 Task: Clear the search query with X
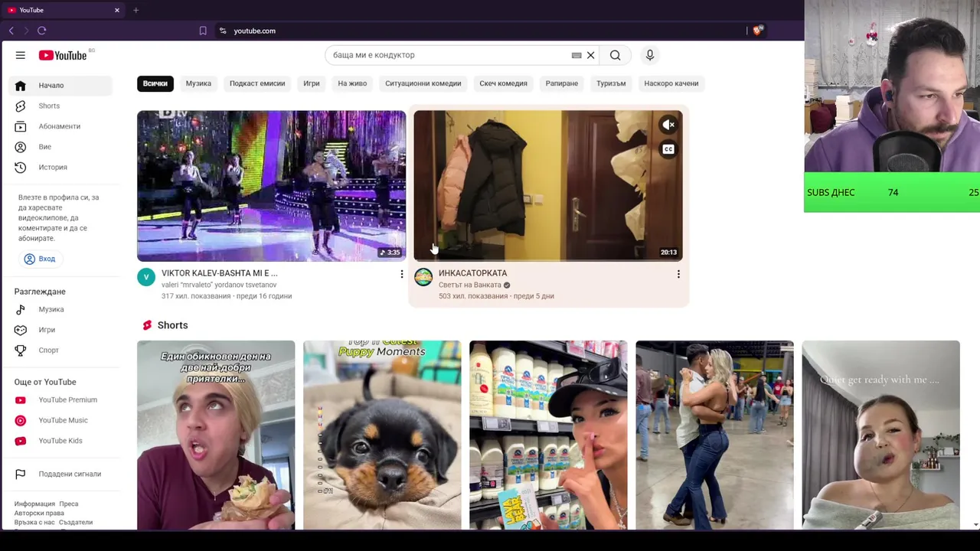590,55
